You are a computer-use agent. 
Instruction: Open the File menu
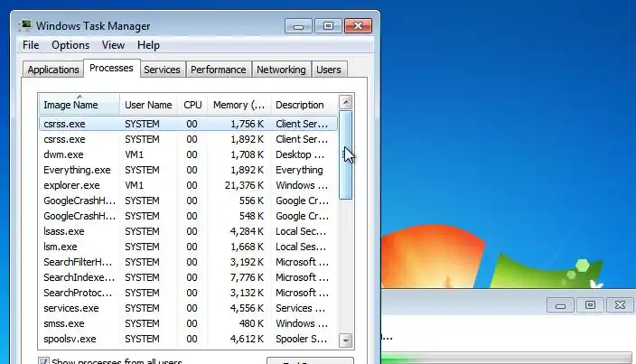(x=31, y=45)
